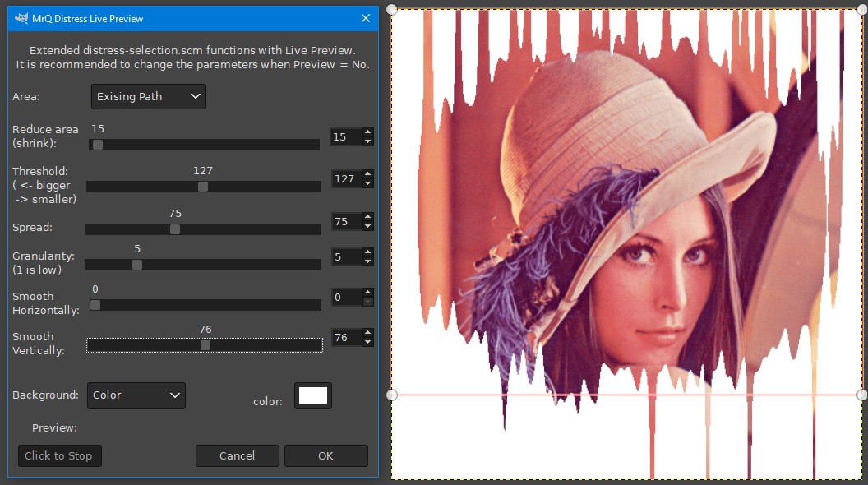This screenshot has height=485, width=868.
Task: Decrease Granularity value with down arrow
Action: pos(368,261)
